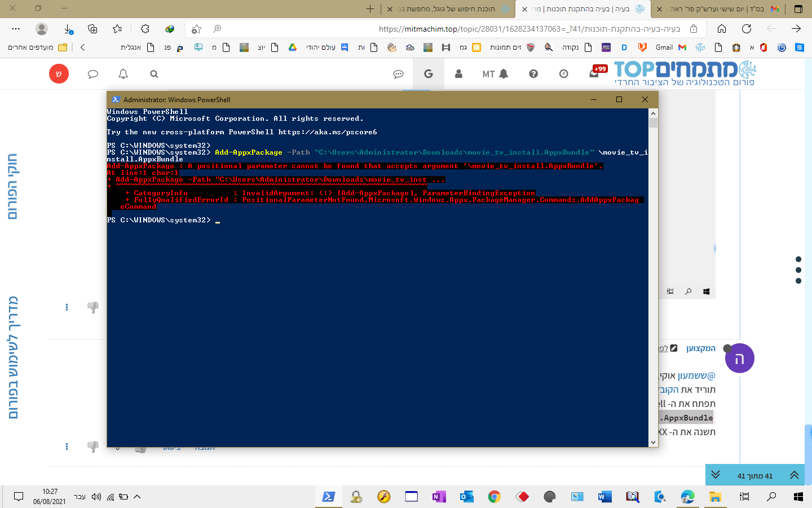Open the אנגלית bookmark
This screenshot has height=508, width=812.
(137, 47)
